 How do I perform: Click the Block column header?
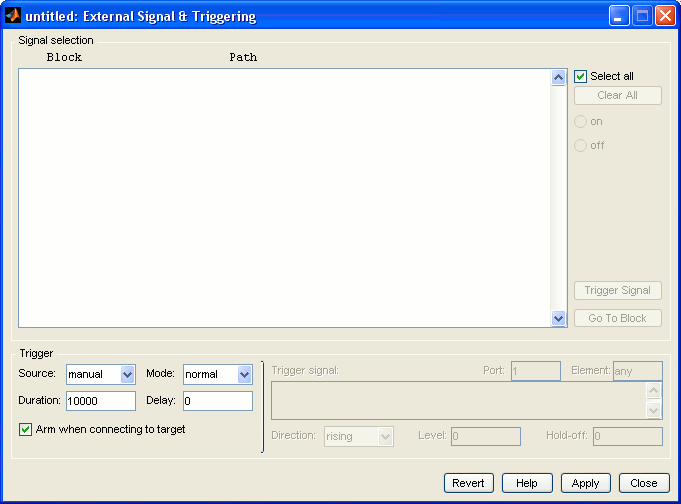click(x=64, y=57)
